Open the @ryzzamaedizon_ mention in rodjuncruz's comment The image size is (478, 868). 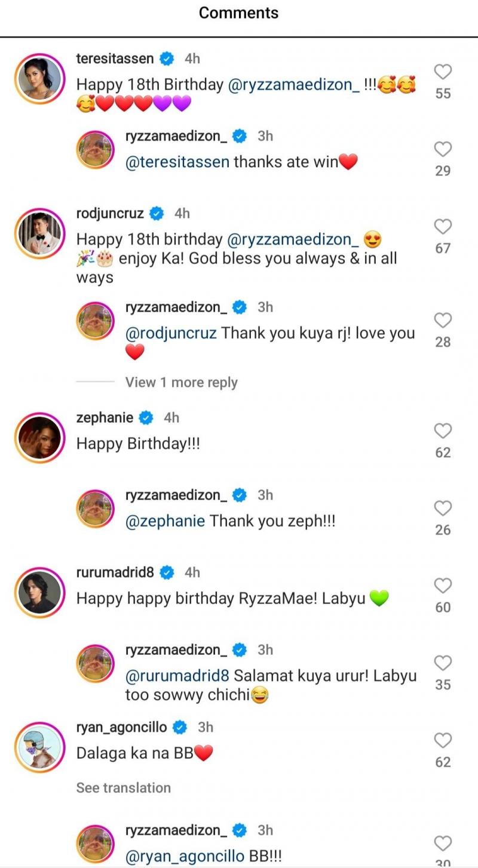tap(297, 238)
